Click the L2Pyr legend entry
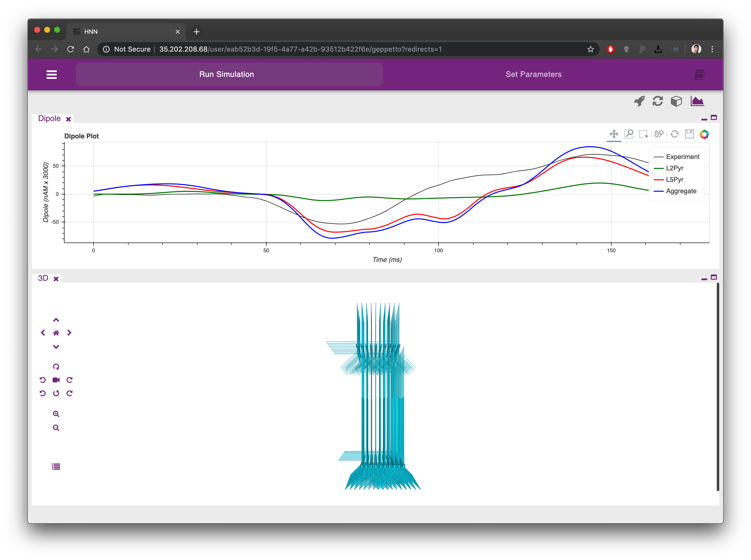 [674, 168]
